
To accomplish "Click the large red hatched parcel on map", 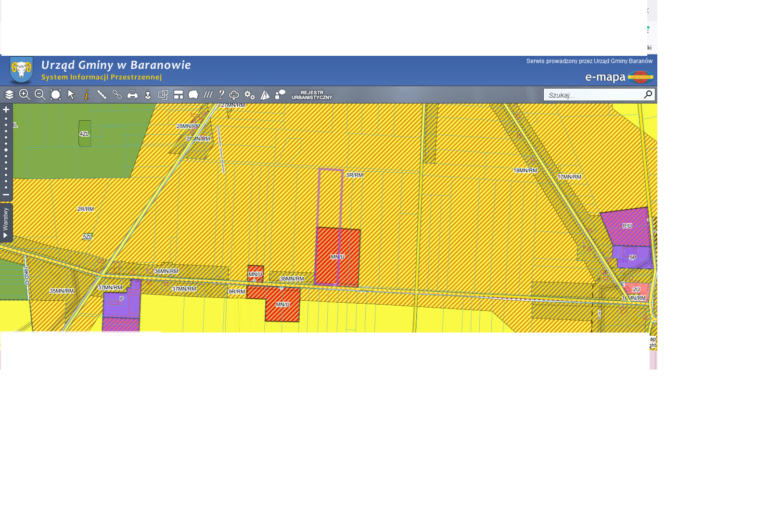I will point(337,256).
